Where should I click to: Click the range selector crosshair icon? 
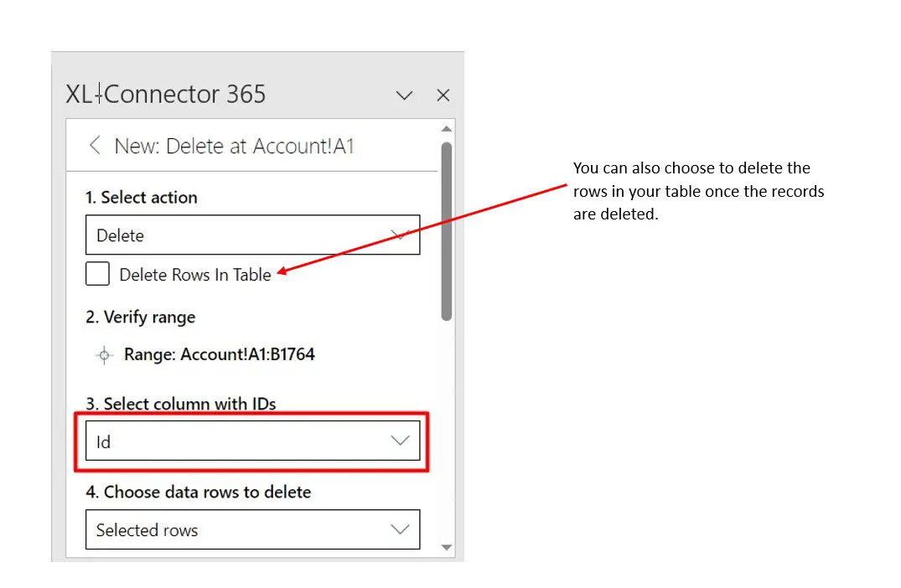click(x=103, y=355)
